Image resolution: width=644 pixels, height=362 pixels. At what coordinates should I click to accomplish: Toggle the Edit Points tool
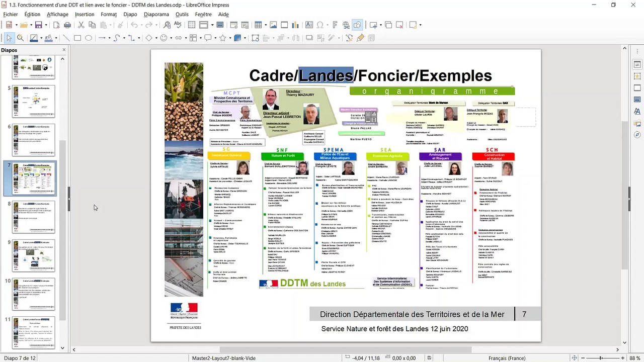click(x=349, y=38)
